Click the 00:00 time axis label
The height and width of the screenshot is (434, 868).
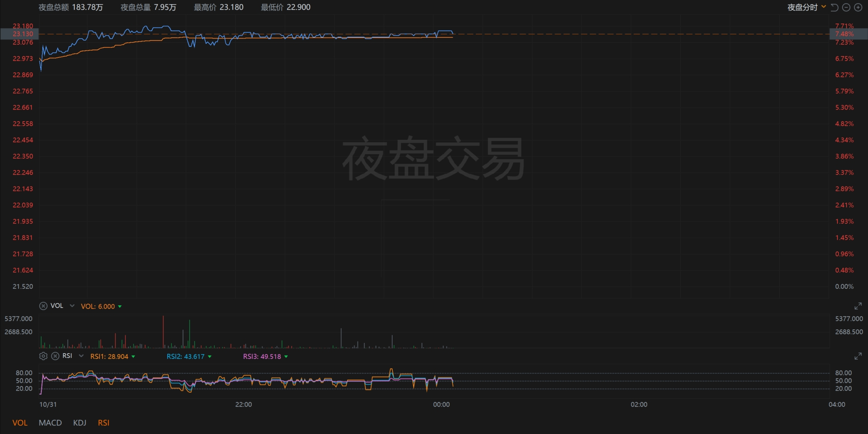[x=441, y=404]
